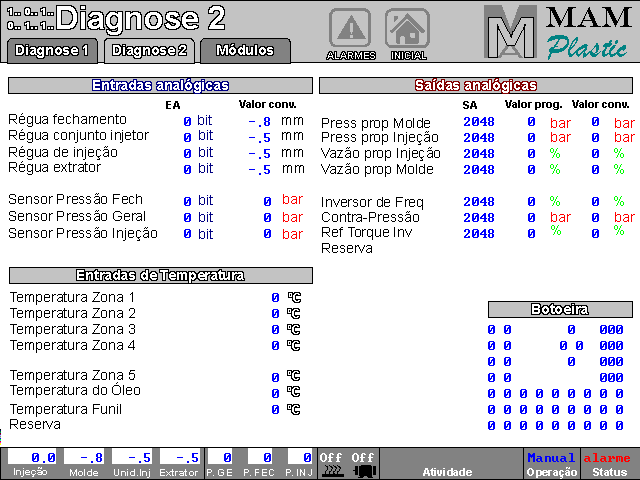This screenshot has width=640, height=480.
Task: Switch to the Diagnose 1 tab
Action: coord(51,50)
